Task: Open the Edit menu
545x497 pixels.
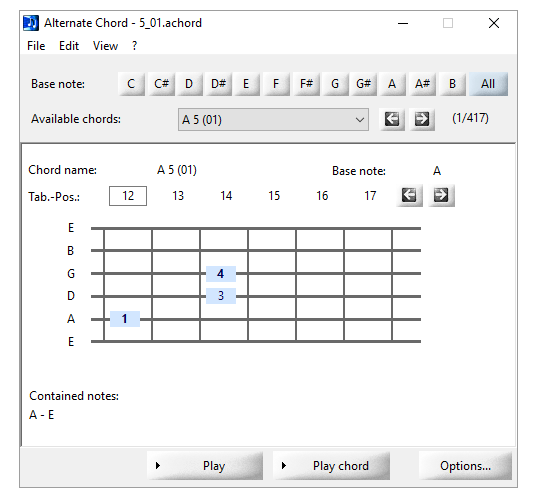Action: (69, 46)
